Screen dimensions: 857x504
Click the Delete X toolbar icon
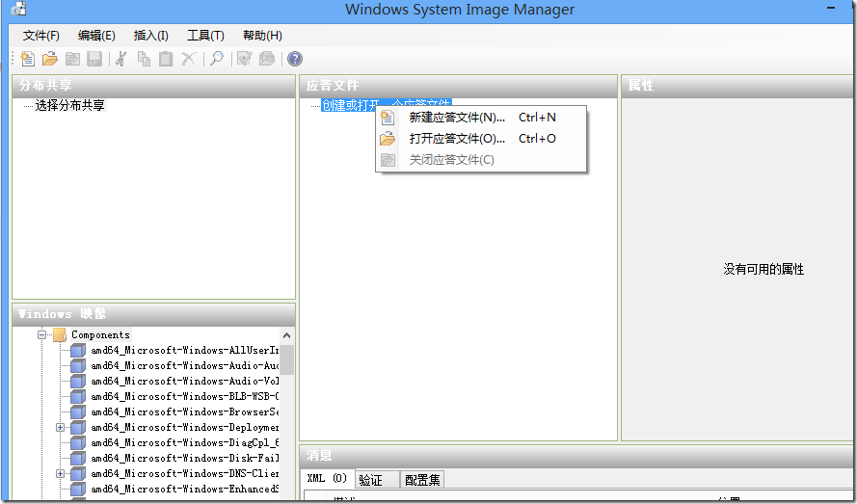(x=189, y=59)
